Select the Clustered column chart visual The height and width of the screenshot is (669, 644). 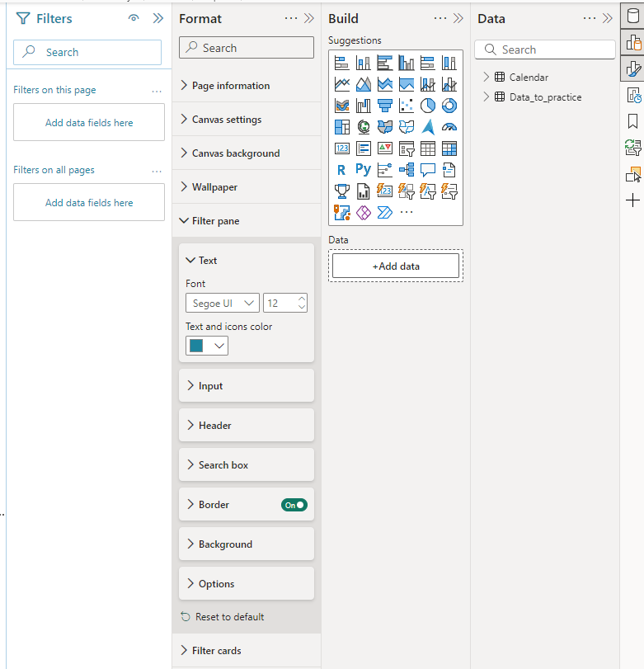pos(406,64)
